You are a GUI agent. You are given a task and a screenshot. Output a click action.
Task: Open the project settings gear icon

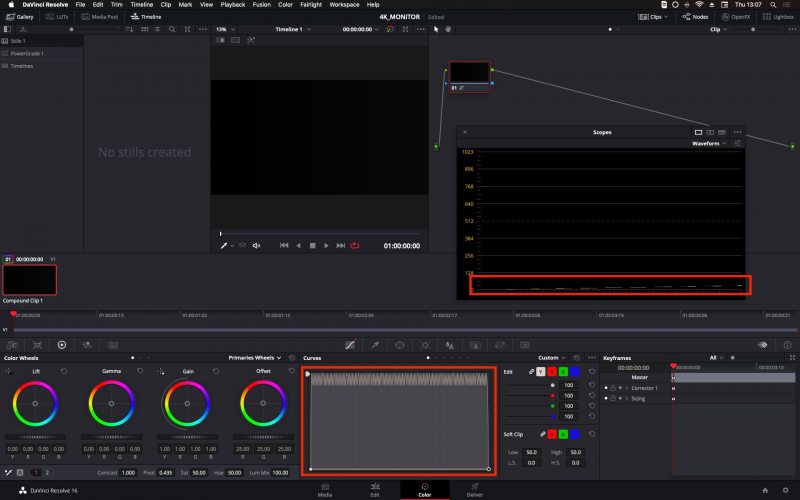pyautogui.click(x=784, y=490)
